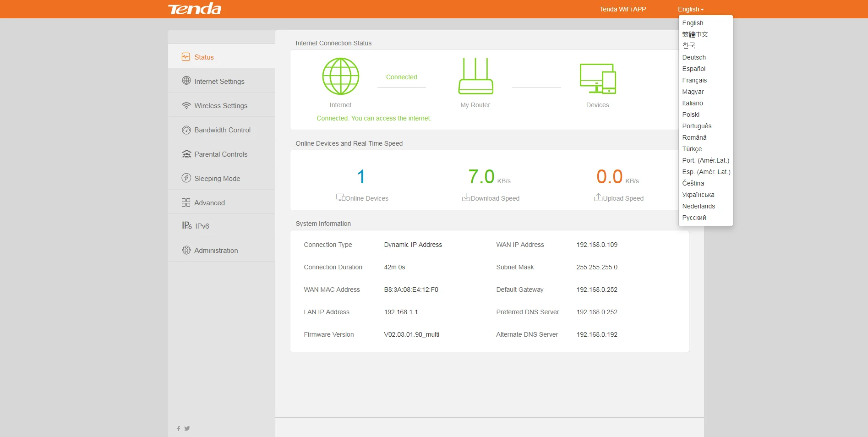The width and height of the screenshot is (868, 437).
Task: Click the Tenda logo
Action: coord(195,9)
